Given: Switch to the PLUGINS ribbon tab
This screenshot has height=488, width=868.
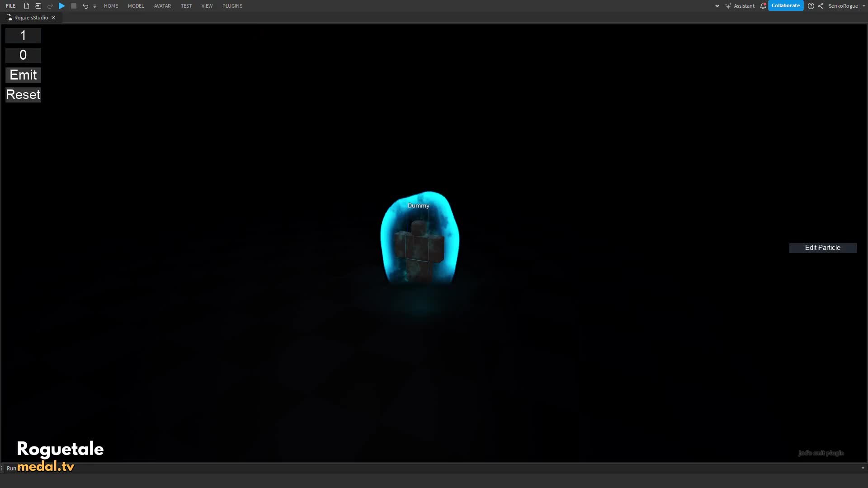Looking at the screenshot, I should pyautogui.click(x=232, y=6).
